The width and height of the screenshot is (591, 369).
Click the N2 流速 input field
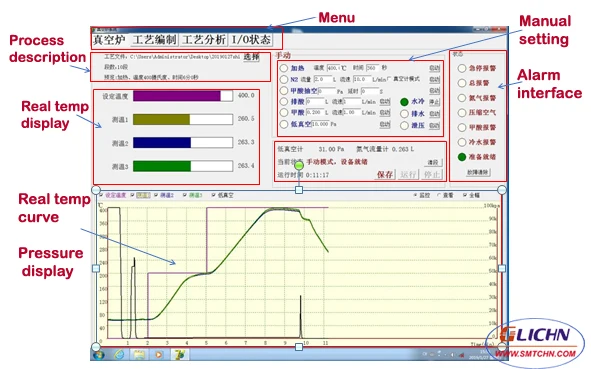pos(362,79)
